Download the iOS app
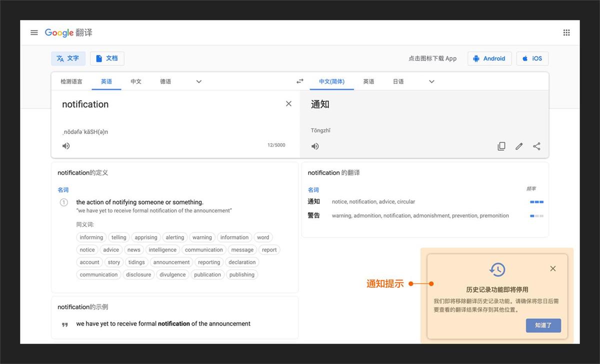This screenshot has height=364, width=600. coord(532,58)
